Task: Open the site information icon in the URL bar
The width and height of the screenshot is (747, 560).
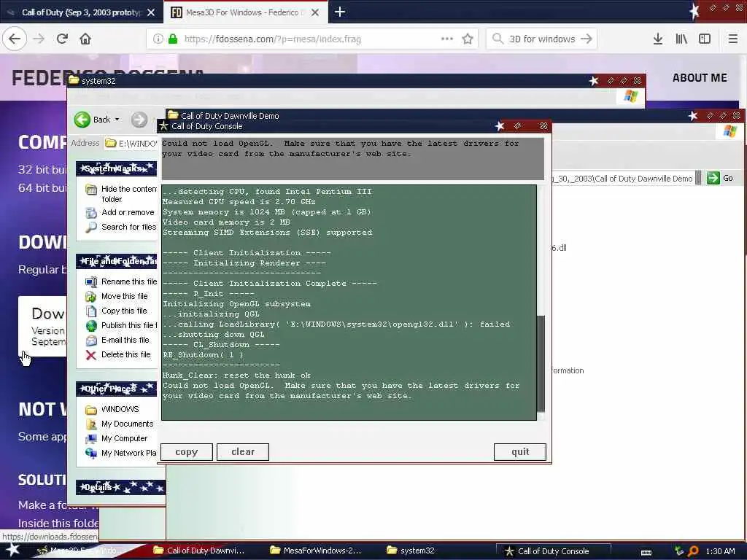Action: point(158,39)
